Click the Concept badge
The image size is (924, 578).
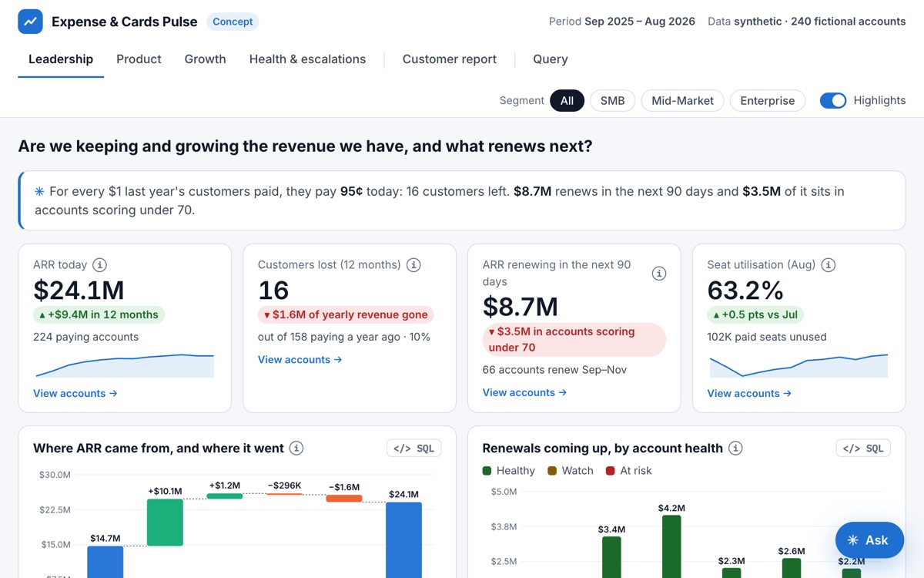233,22
